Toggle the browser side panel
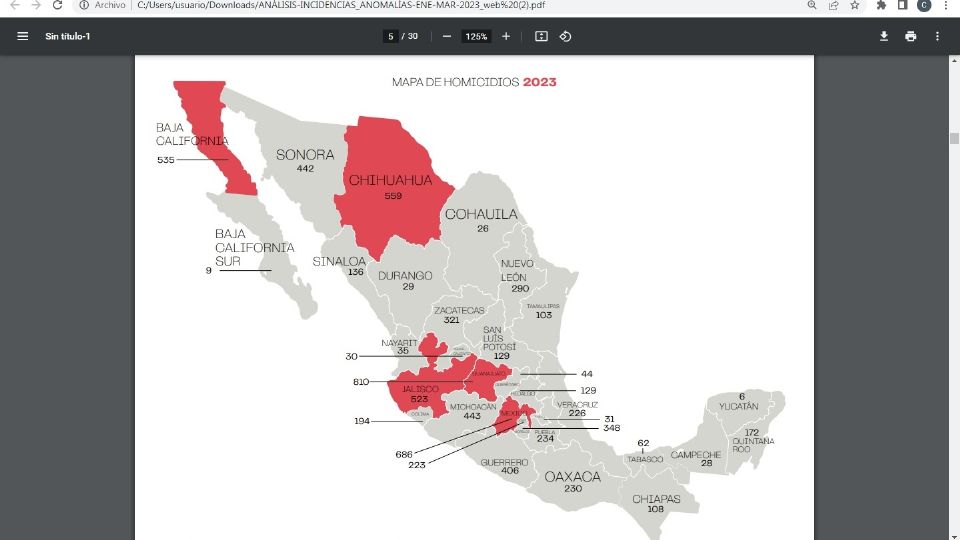The image size is (960, 540). 902,5
